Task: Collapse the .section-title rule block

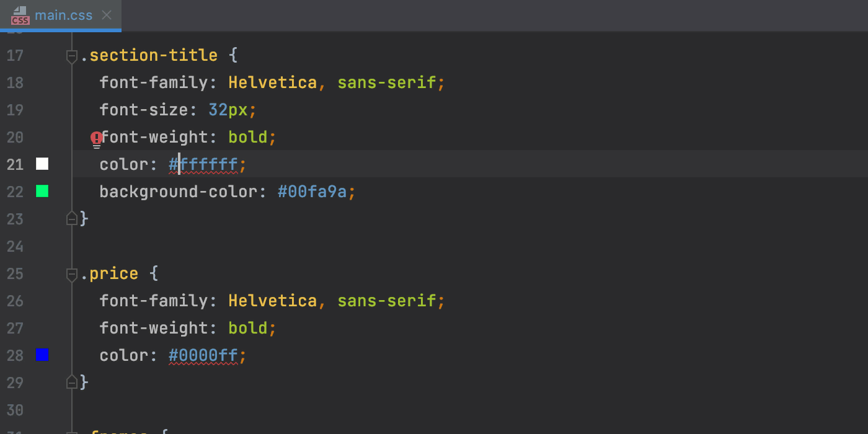Action: coord(71,56)
